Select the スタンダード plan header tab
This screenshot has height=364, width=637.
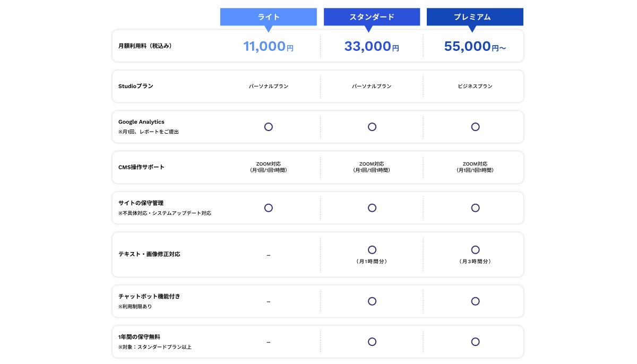[x=372, y=17]
